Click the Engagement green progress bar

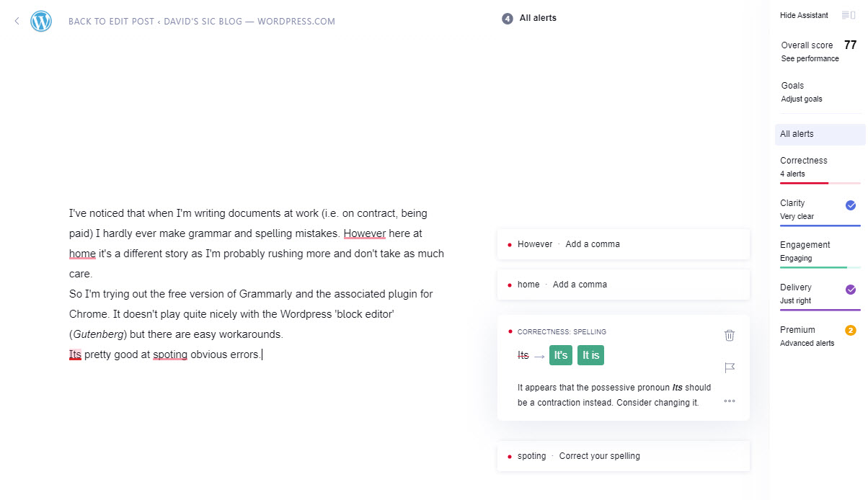tap(820, 267)
